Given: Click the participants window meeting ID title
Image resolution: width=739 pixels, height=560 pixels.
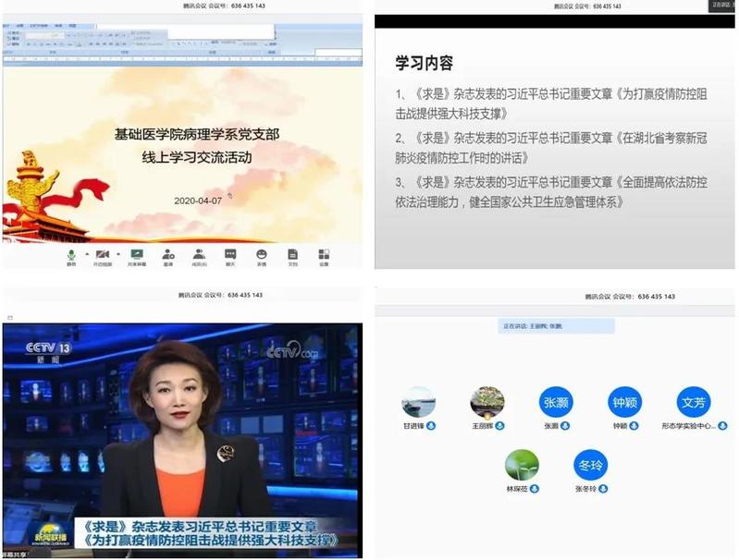Looking at the screenshot, I should 630,297.
